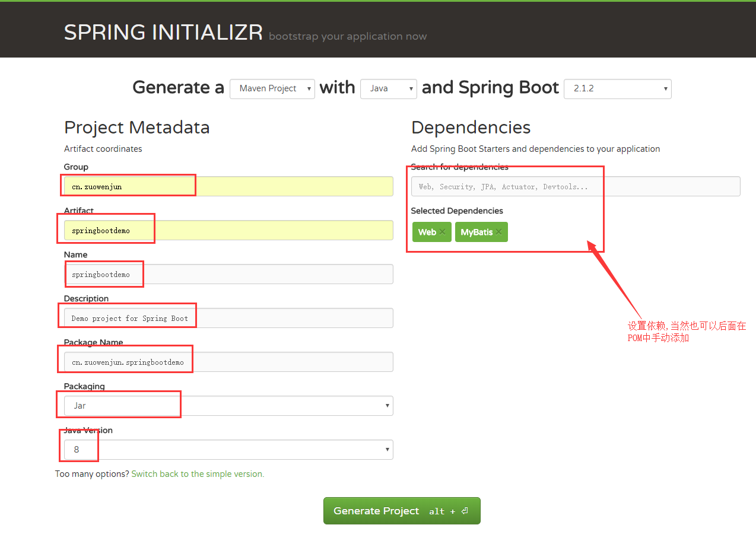Click the Packaging field label
The height and width of the screenshot is (541, 756).
[x=84, y=386]
